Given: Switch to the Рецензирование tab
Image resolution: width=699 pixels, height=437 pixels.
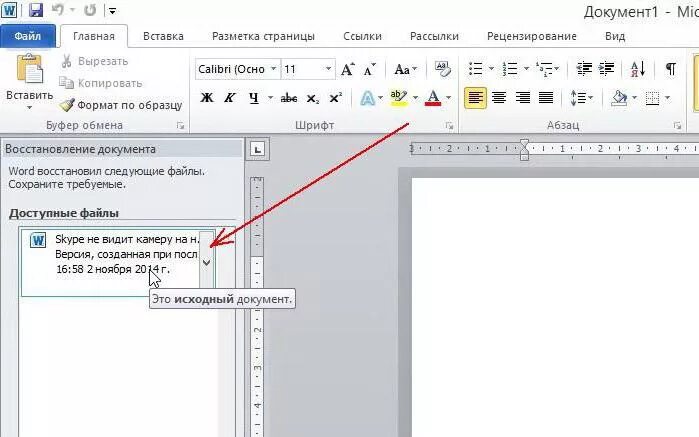Looking at the screenshot, I should point(531,36).
